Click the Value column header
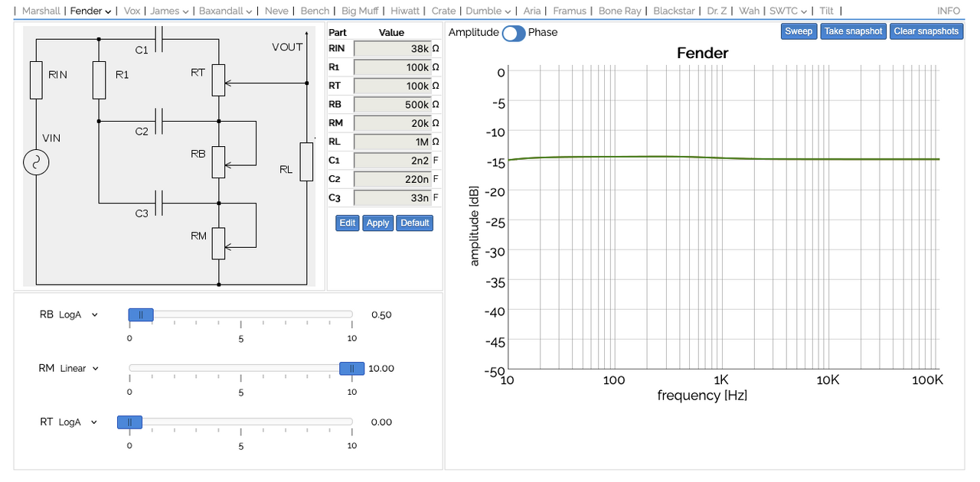The width and height of the screenshot is (980, 482). [x=391, y=32]
